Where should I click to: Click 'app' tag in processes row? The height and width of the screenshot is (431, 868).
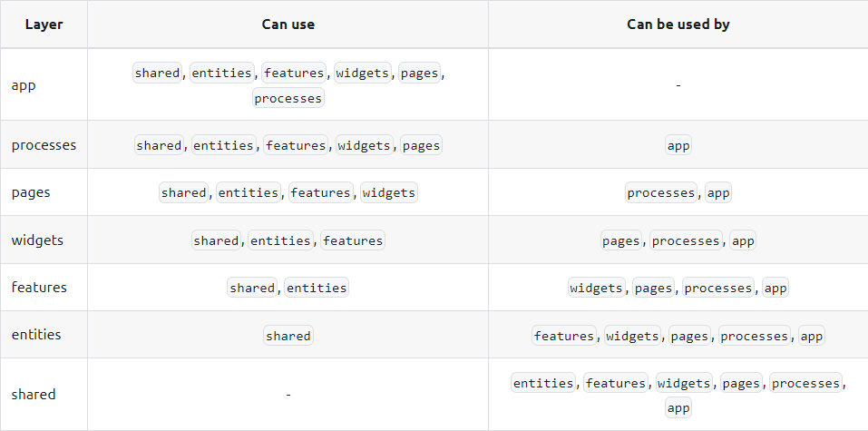point(678,146)
